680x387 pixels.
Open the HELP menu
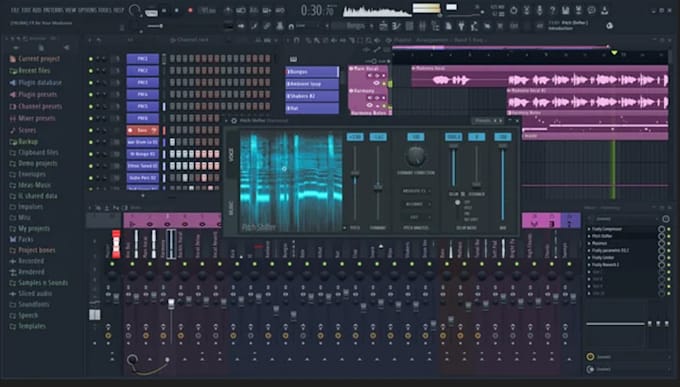118,10
